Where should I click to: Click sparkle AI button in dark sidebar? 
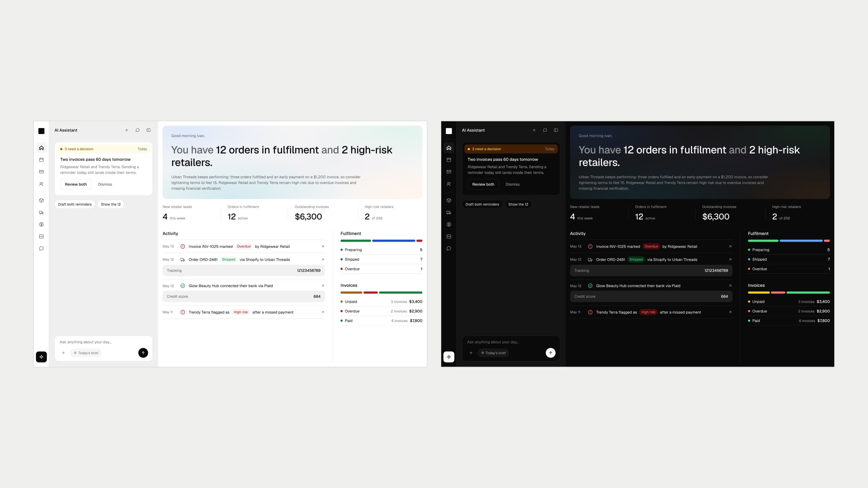[449, 357]
